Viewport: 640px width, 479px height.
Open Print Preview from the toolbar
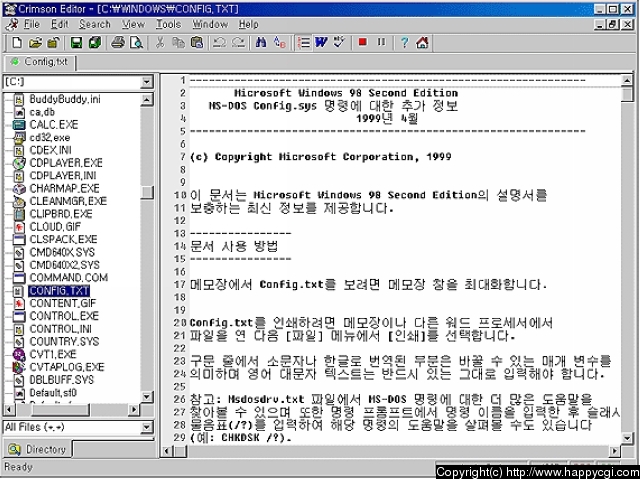[136, 42]
